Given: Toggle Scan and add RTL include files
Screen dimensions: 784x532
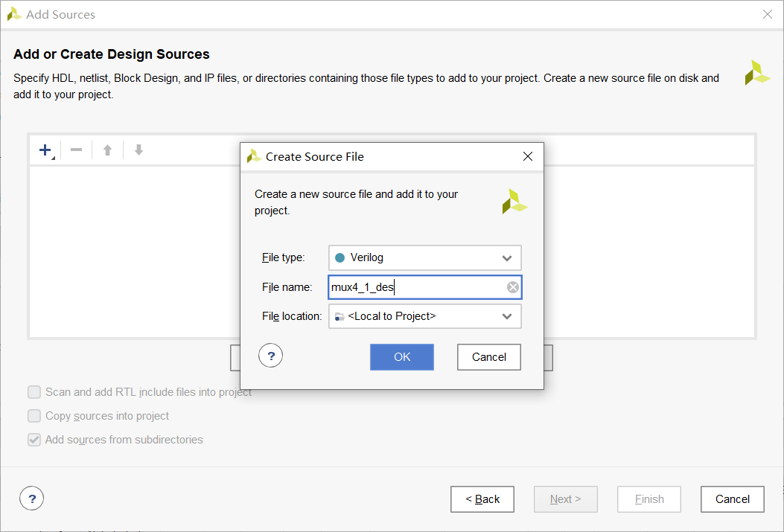Looking at the screenshot, I should (34, 392).
